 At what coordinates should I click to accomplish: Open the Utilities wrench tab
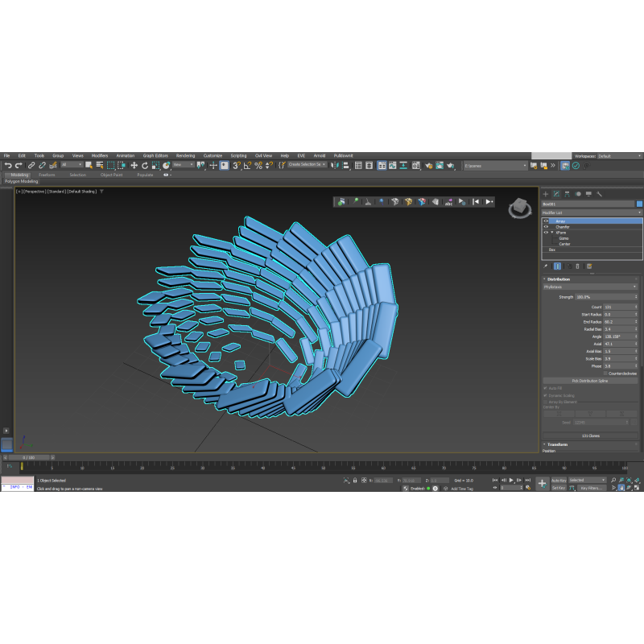(x=600, y=194)
